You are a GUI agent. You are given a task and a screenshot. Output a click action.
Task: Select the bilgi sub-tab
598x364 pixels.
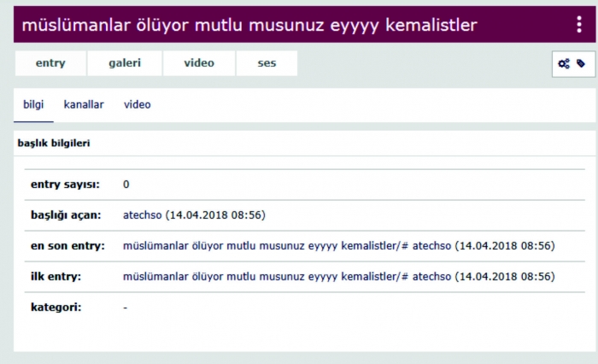click(x=33, y=104)
